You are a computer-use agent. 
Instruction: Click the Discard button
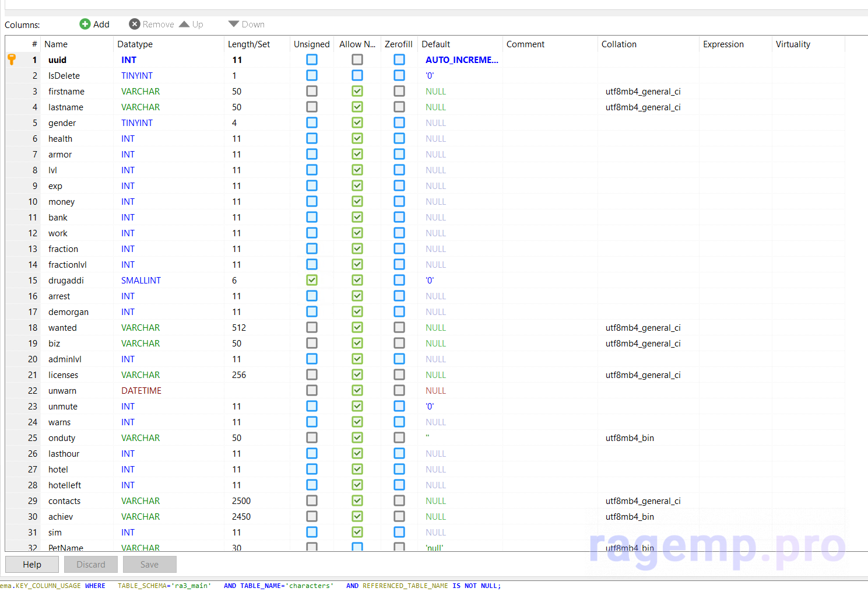pos(91,564)
